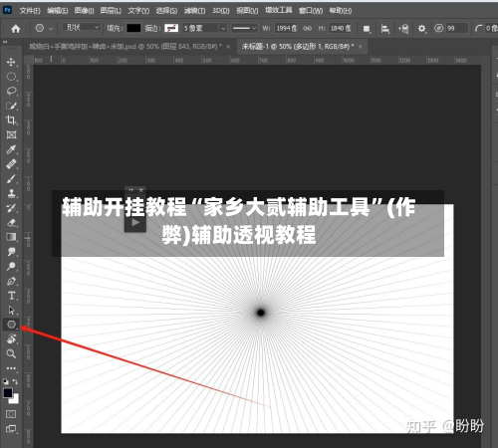Select the Polygon shape tool in toolbar
This screenshot has height=448, width=498.
click(11, 325)
